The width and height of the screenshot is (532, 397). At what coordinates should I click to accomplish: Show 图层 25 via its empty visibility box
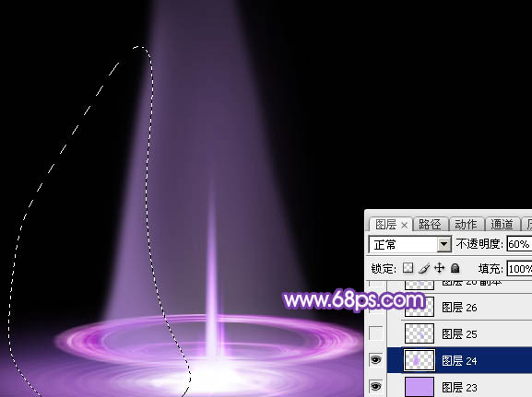(375, 333)
